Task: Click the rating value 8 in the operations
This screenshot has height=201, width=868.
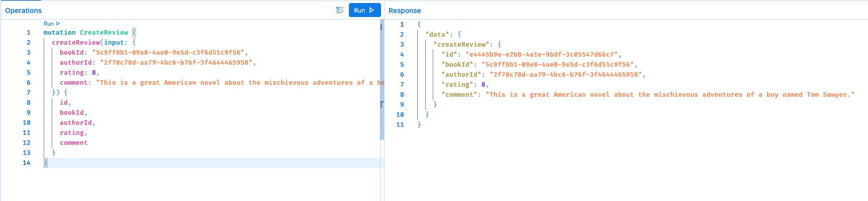Action: point(94,73)
